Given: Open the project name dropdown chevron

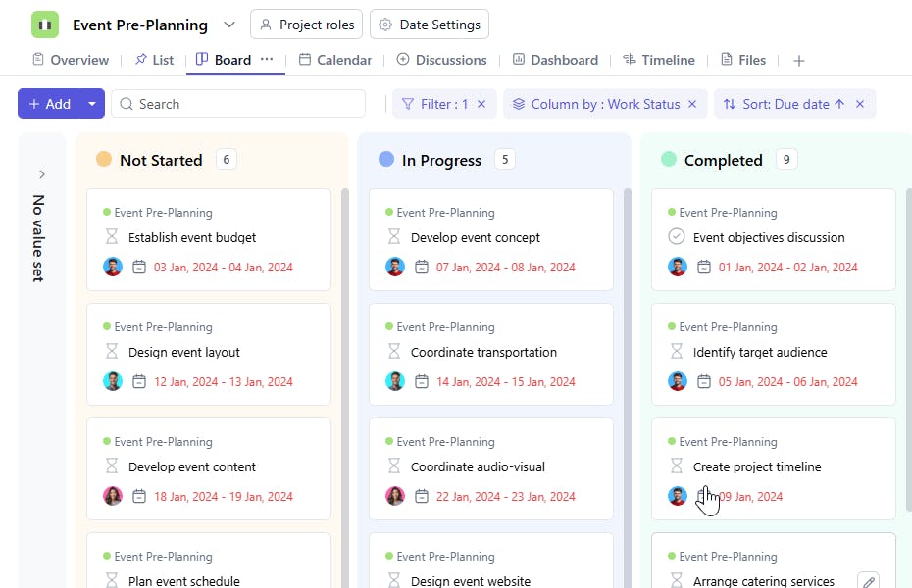Looking at the screenshot, I should pos(229,24).
